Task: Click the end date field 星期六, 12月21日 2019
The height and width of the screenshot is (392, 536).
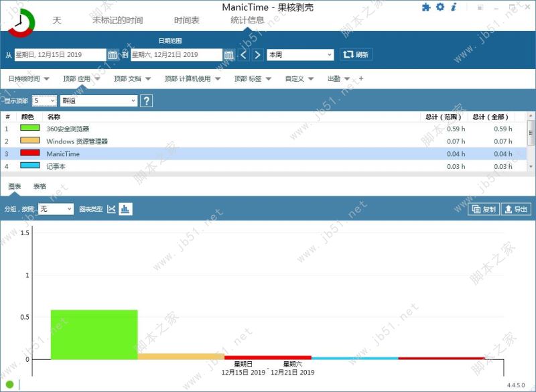Action: point(176,55)
